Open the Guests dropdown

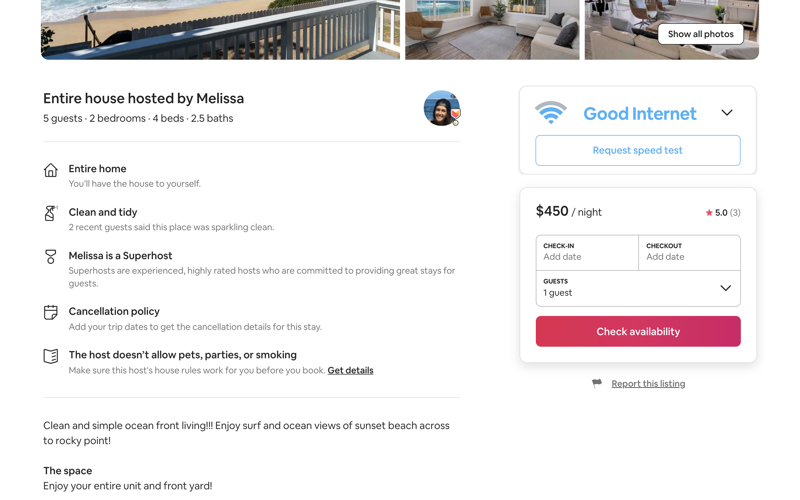tap(638, 288)
